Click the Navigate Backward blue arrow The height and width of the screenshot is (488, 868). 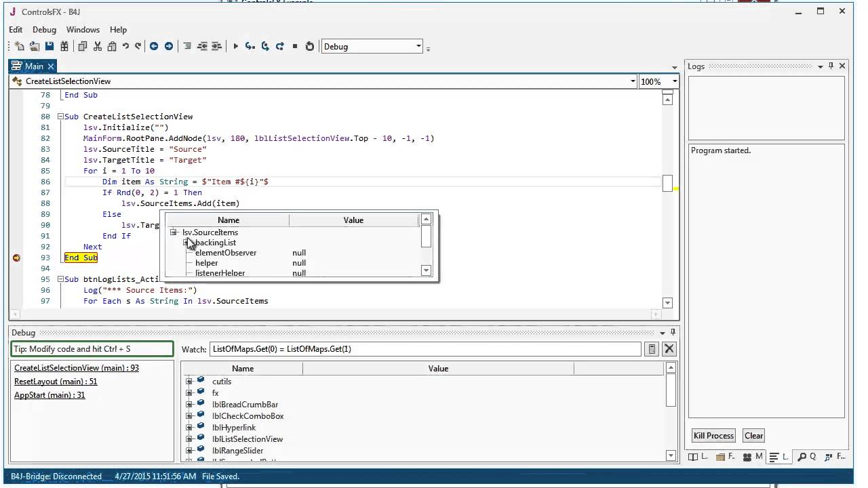pos(154,46)
